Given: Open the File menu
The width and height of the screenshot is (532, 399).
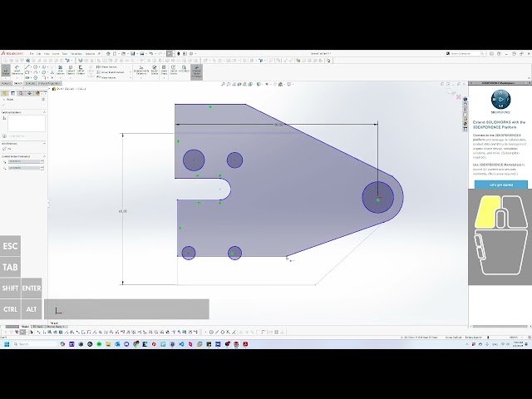Looking at the screenshot, I should tap(32, 53).
